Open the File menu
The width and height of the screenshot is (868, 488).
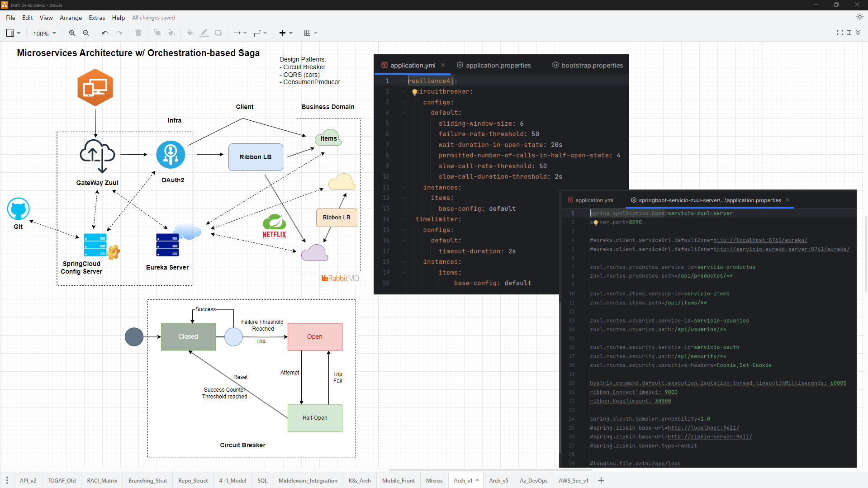pyautogui.click(x=10, y=18)
